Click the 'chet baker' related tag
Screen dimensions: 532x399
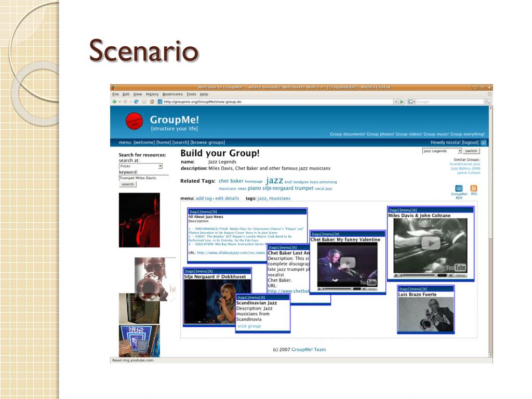tap(231, 181)
